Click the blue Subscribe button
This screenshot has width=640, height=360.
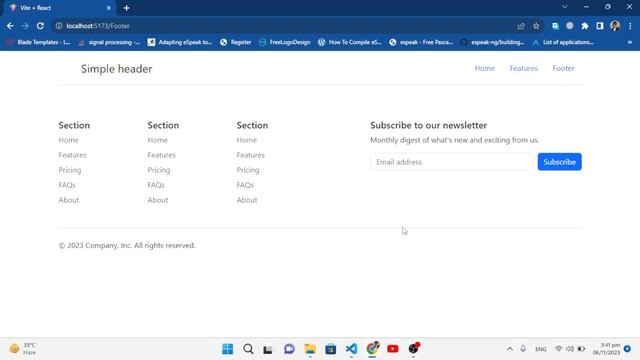[560, 162]
